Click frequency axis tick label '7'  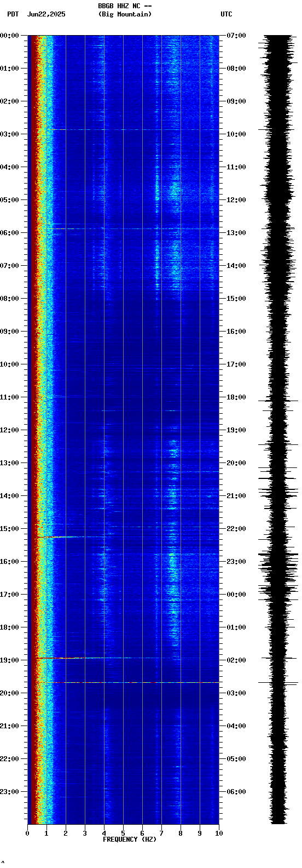pyautogui.click(x=161, y=833)
